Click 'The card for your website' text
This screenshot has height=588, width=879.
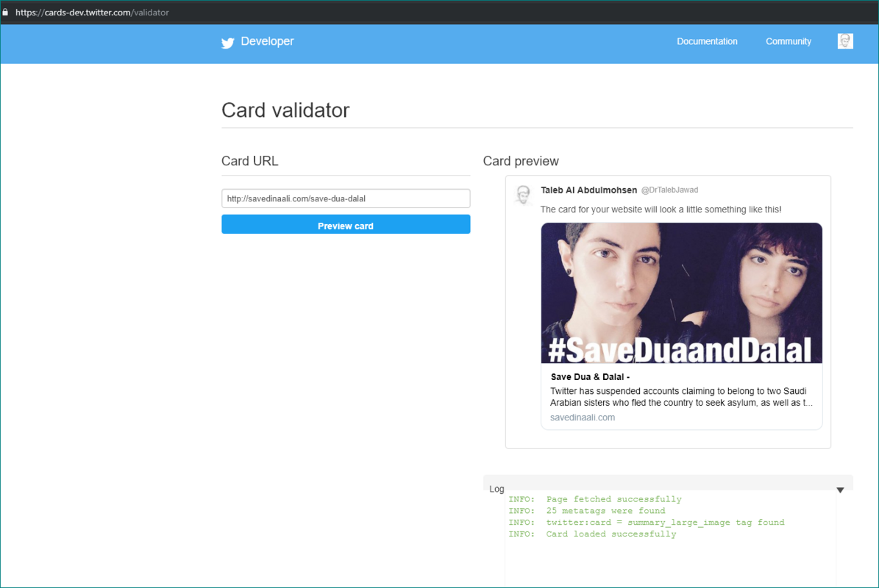point(661,209)
